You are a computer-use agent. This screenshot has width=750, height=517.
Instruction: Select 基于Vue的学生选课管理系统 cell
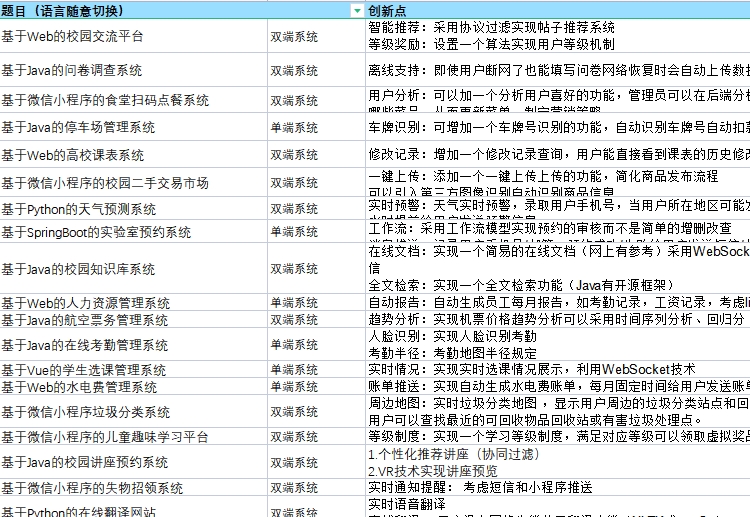click(x=132, y=370)
